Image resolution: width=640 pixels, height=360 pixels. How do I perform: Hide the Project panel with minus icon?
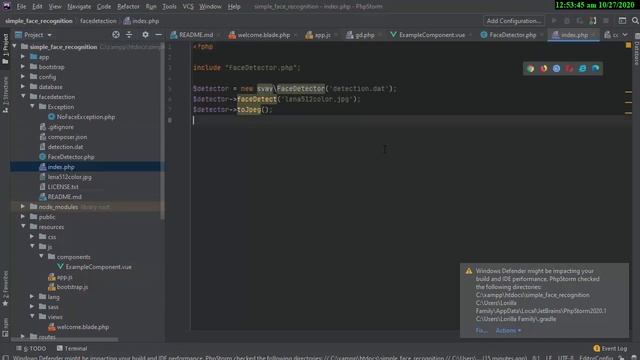(158, 35)
